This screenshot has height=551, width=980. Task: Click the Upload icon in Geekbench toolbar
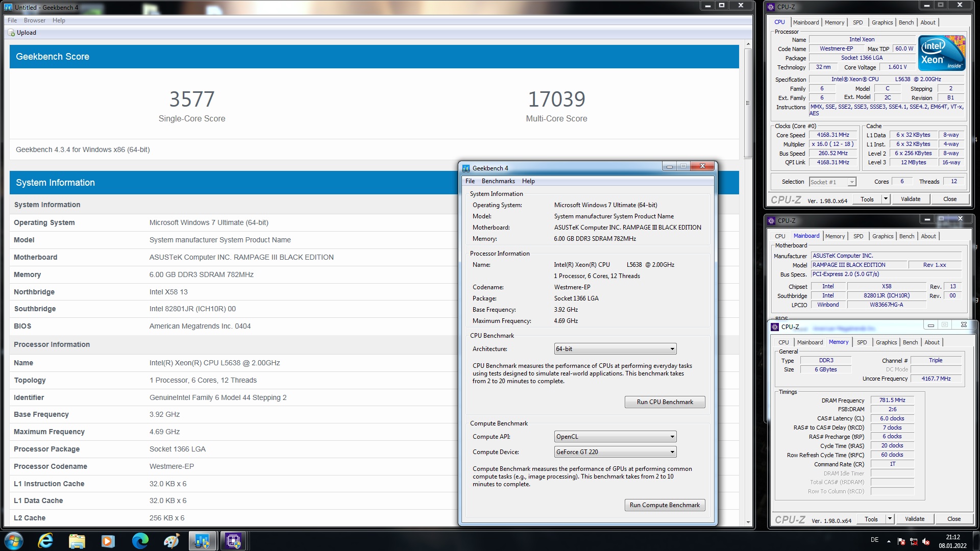click(11, 33)
